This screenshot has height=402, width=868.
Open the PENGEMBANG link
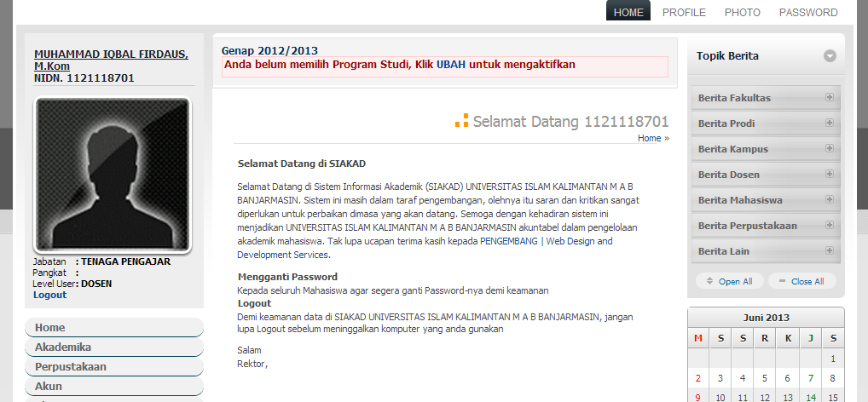coord(509,242)
